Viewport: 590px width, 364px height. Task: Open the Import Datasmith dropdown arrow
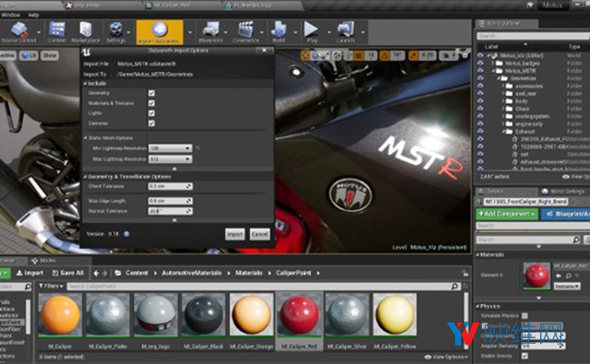190,33
